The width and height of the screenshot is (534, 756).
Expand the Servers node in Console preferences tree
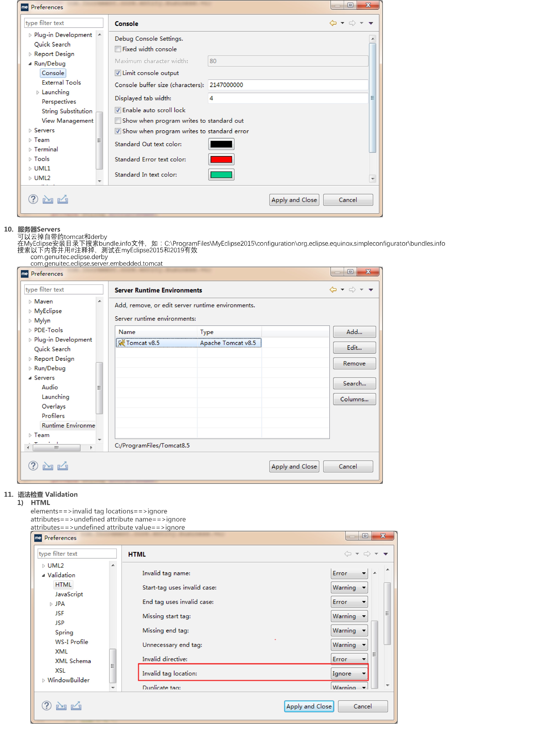pyautogui.click(x=30, y=130)
